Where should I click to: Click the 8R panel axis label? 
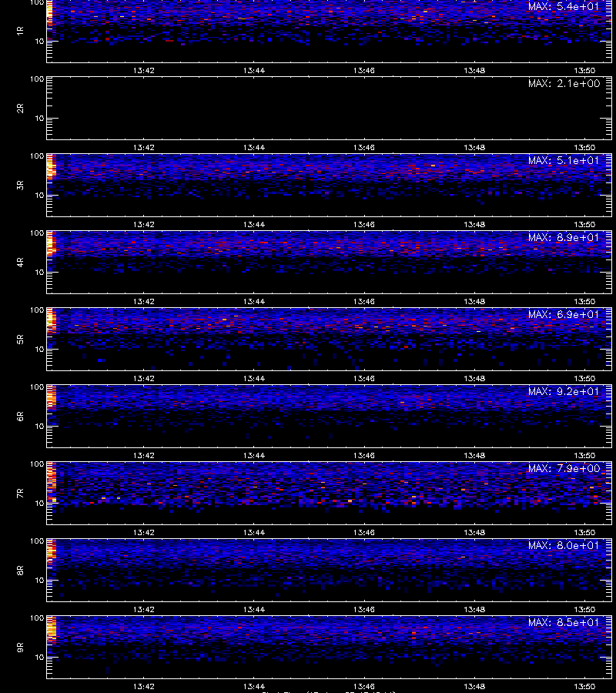(x=20, y=570)
